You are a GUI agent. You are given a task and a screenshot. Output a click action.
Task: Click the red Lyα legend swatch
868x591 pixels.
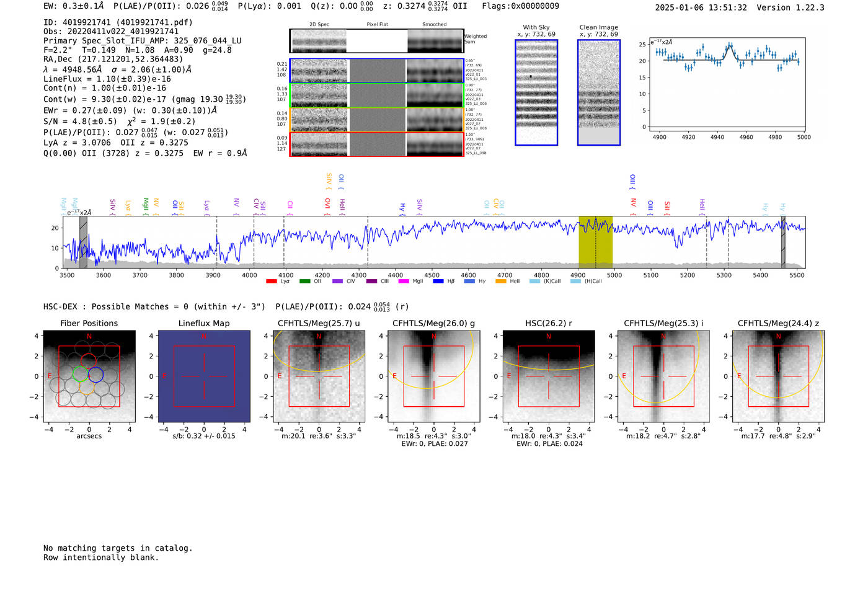271,282
